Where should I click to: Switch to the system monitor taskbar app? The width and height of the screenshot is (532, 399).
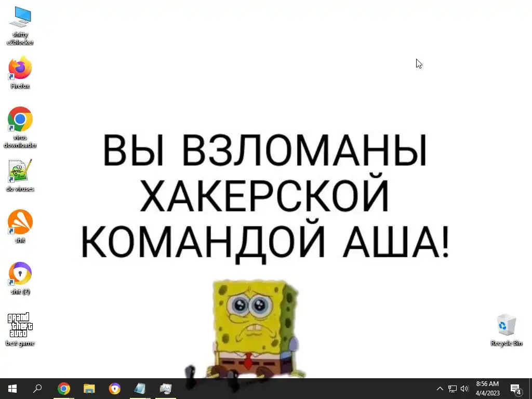(166, 389)
